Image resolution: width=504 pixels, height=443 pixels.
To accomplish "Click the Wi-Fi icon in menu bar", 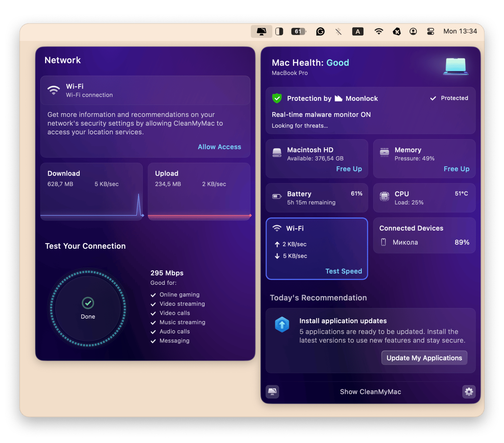I will [x=379, y=31].
